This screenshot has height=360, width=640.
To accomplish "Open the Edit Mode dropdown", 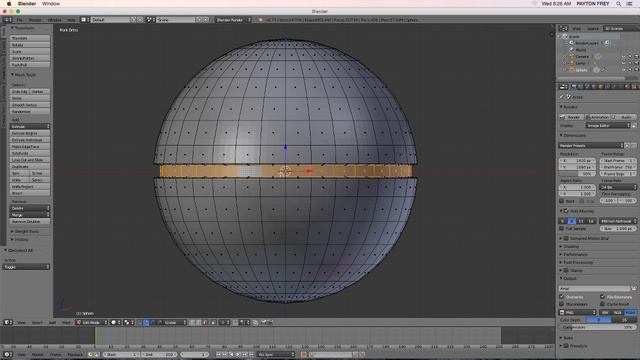I will click(92, 322).
